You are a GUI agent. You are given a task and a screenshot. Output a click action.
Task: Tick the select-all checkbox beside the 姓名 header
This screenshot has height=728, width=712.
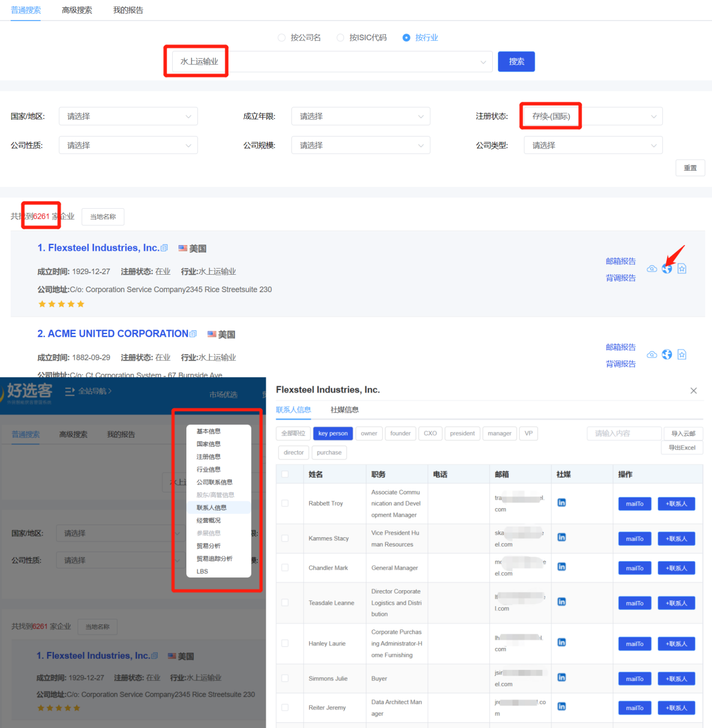[285, 474]
